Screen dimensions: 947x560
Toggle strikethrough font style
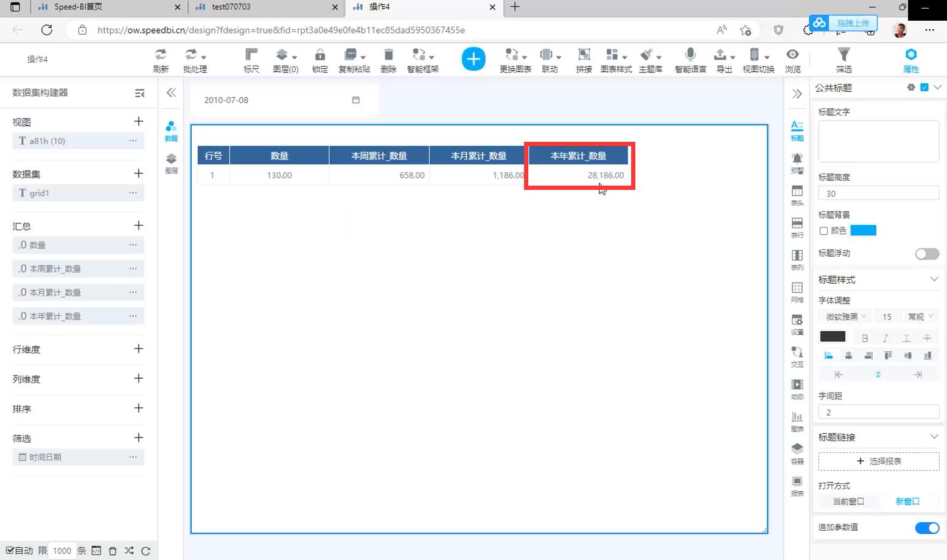tap(927, 338)
